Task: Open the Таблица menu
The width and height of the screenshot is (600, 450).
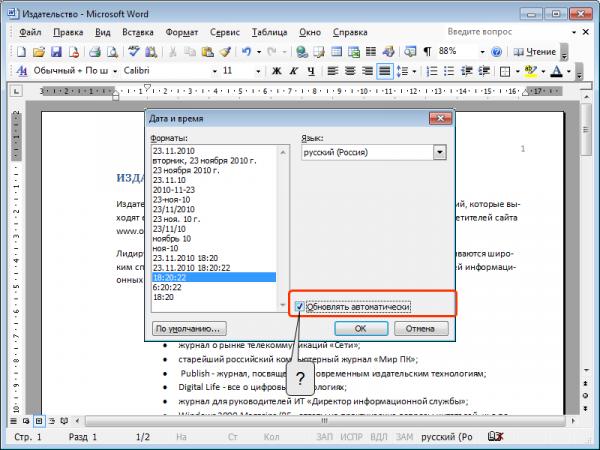Action: coord(269,32)
